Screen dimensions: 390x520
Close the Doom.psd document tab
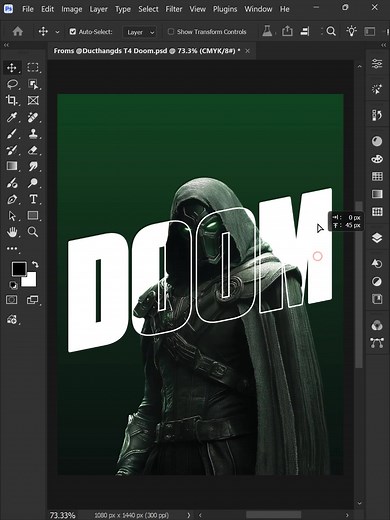[x=247, y=51]
